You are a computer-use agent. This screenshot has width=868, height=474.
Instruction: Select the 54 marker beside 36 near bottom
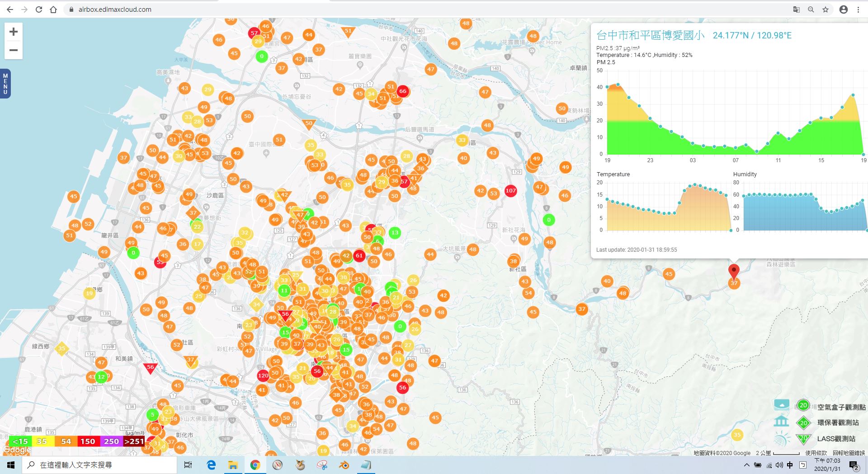376,429
